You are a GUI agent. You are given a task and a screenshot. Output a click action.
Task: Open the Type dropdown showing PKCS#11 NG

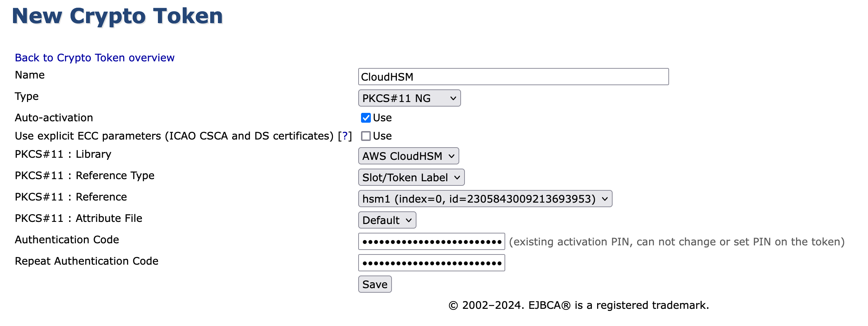pyautogui.click(x=409, y=98)
